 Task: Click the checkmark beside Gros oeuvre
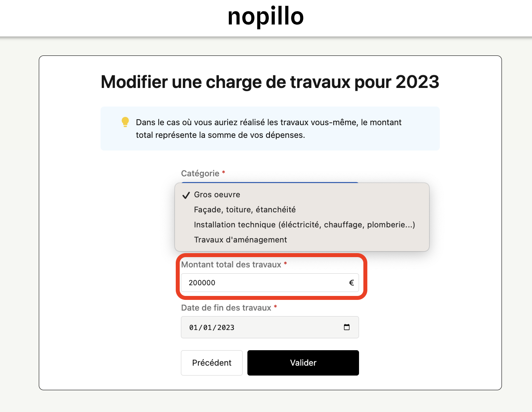pos(186,195)
